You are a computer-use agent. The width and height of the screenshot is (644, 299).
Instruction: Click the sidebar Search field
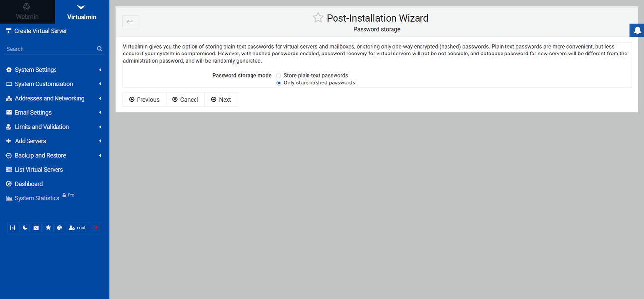coord(49,49)
